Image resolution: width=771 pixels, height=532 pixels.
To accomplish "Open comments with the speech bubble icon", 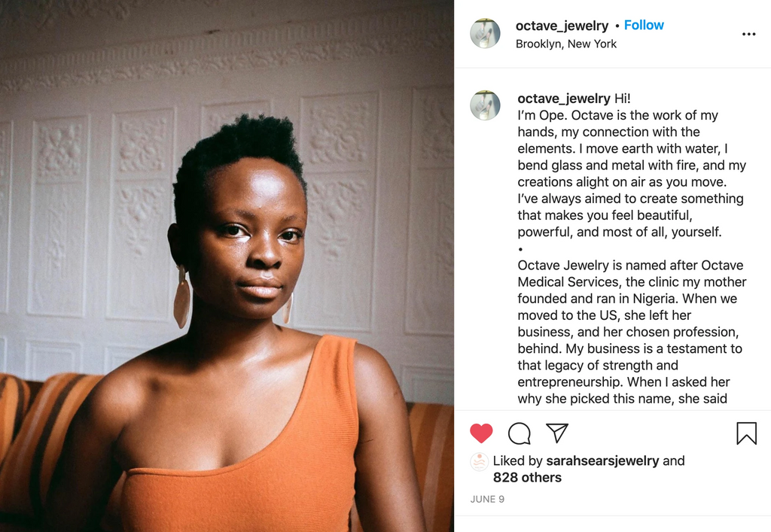I will (520, 433).
